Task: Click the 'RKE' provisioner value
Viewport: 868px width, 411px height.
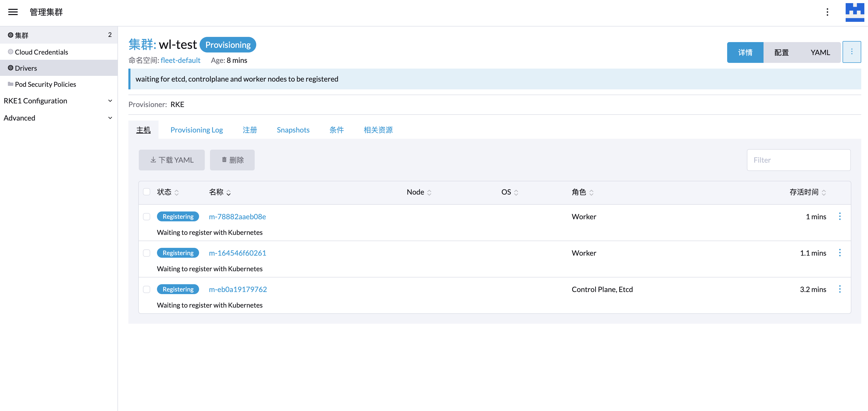Action: click(177, 104)
